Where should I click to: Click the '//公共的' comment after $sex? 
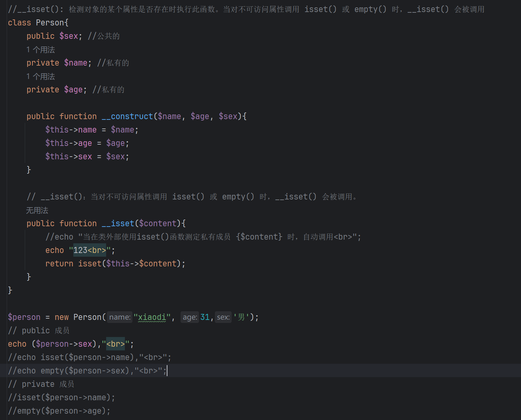pyautogui.click(x=104, y=36)
